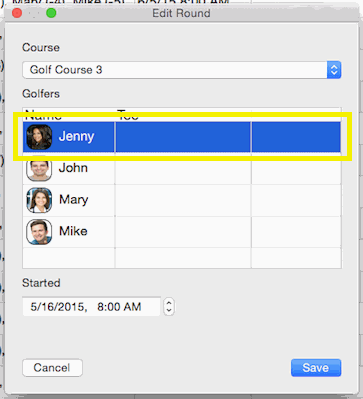Click Jenny's Tee cell

point(183,137)
